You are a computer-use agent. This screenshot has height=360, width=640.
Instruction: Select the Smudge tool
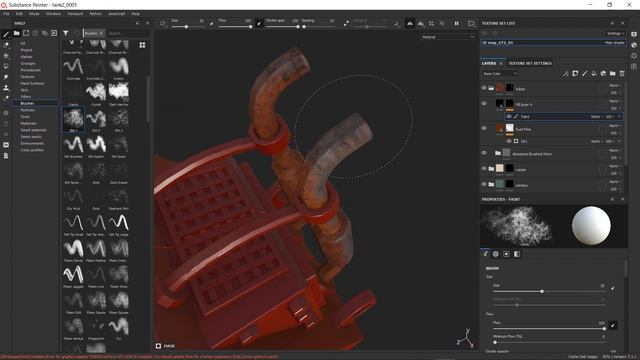[x=6, y=77]
